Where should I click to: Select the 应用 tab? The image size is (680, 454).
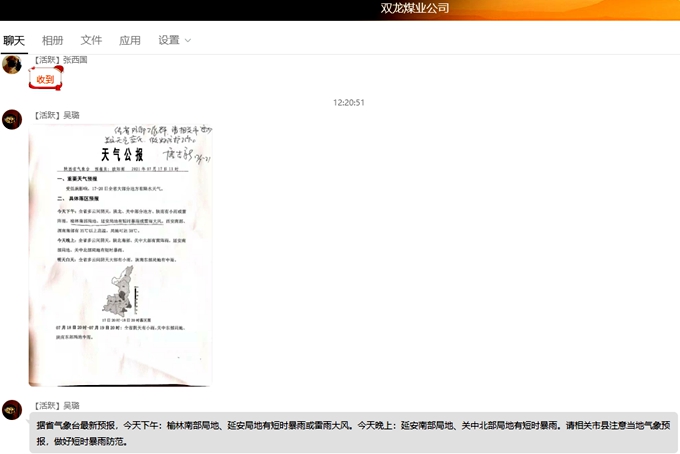pyautogui.click(x=130, y=40)
